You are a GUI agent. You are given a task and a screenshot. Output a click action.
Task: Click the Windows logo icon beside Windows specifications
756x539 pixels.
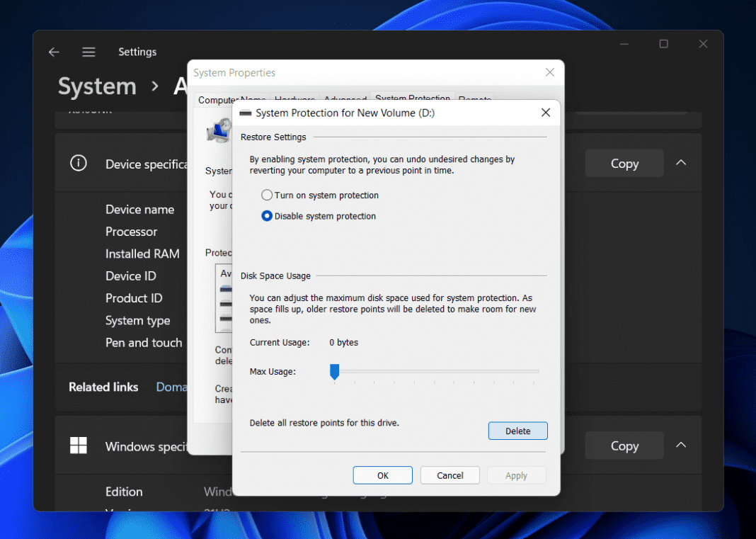(78, 446)
